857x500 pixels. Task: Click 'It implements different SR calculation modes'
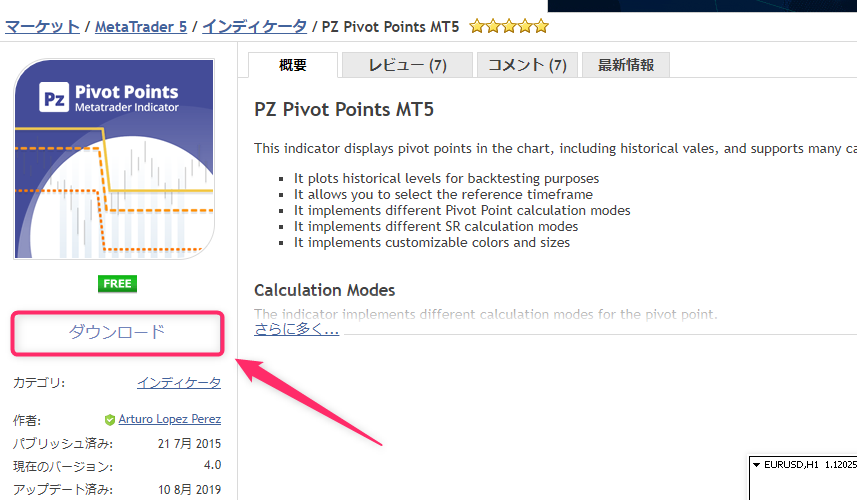(x=436, y=226)
